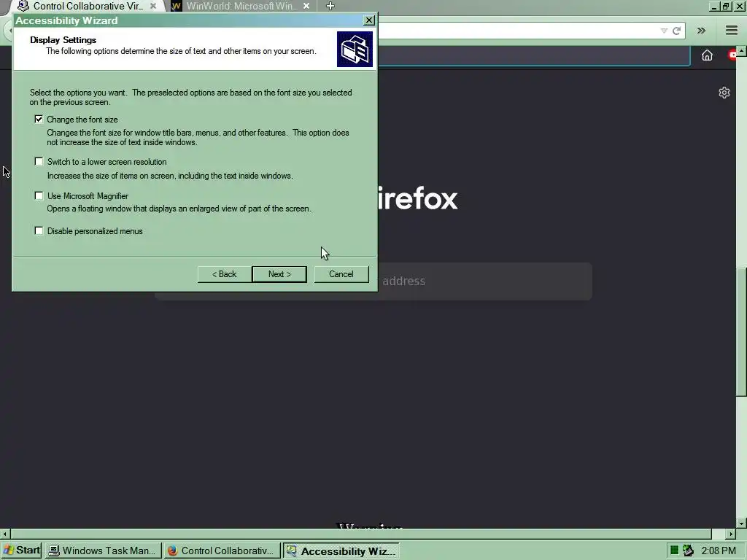Go back with the Back button
Image resolution: width=747 pixels, height=560 pixels.
point(225,274)
